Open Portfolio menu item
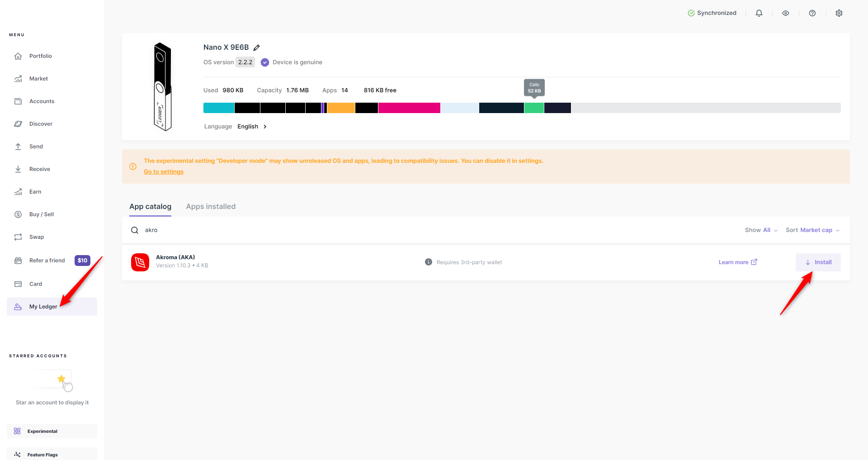 tap(52, 56)
